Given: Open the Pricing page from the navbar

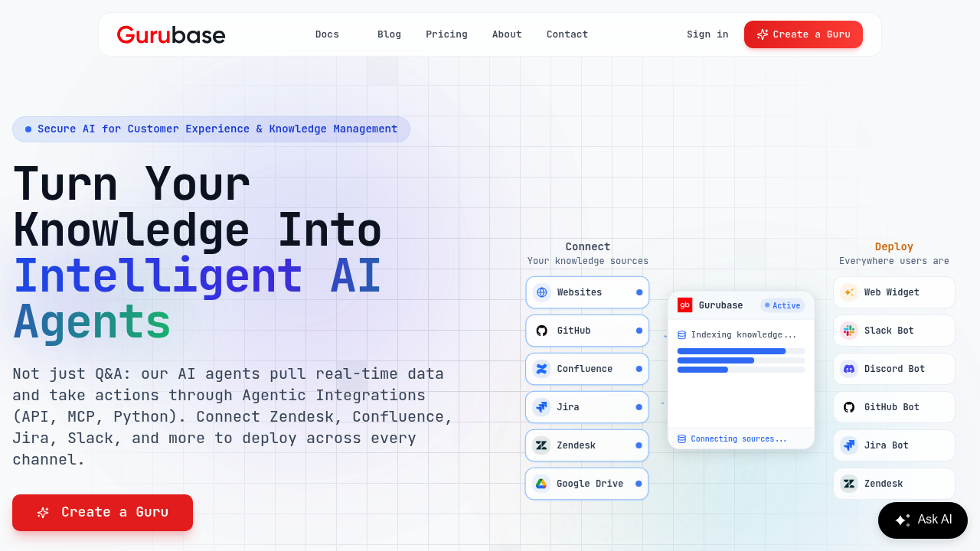Looking at the screenshot, I should click(x=446, y=34).
